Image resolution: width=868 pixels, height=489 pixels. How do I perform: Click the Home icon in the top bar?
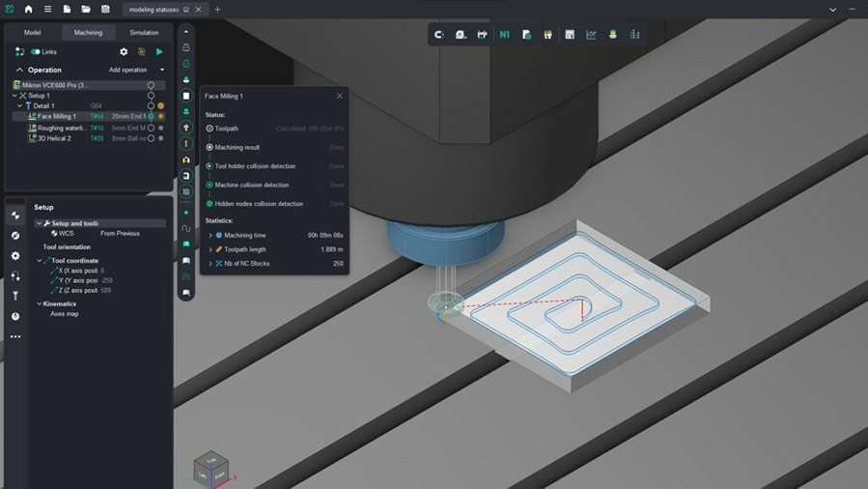coord(28,10)
